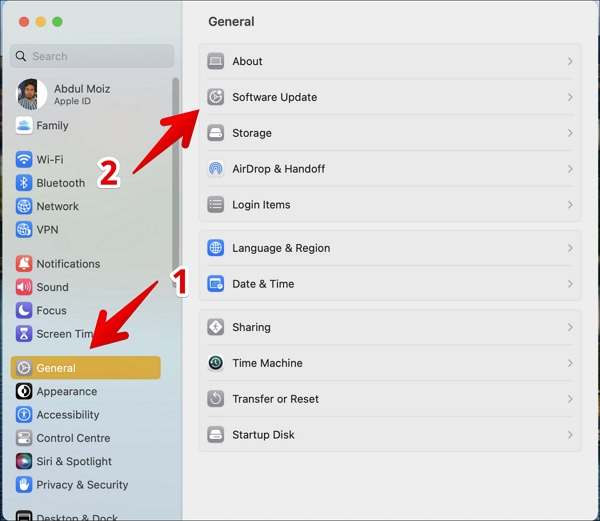Select Network label in sidebar
This screenshot has height=521, width=600.
click(x=57, y=206)
